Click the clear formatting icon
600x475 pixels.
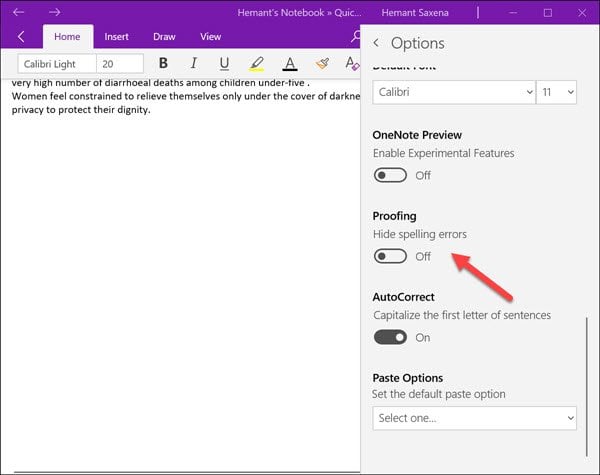click(352, 63)
